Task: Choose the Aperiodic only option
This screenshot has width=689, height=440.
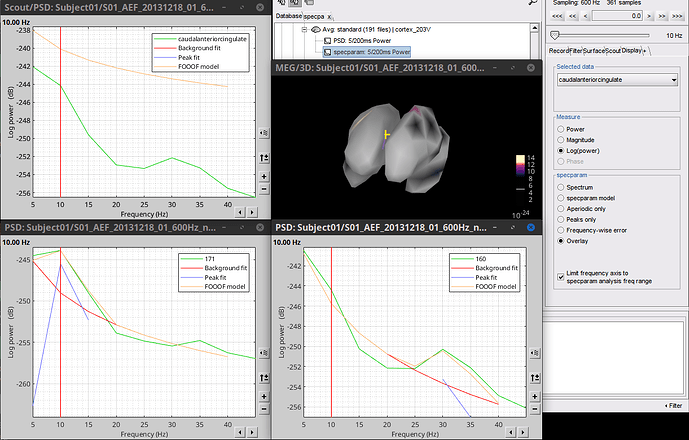Action: [x=561, y=209]
